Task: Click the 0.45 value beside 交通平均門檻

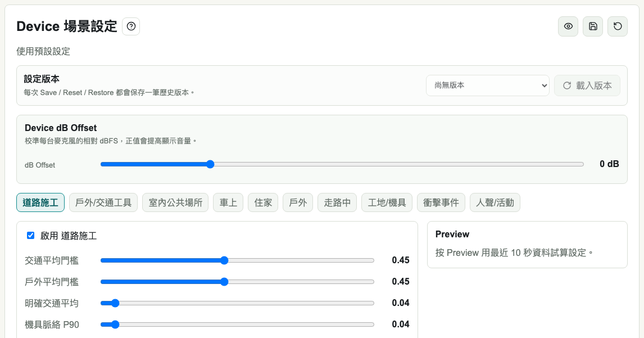Action: pos(401,260)
